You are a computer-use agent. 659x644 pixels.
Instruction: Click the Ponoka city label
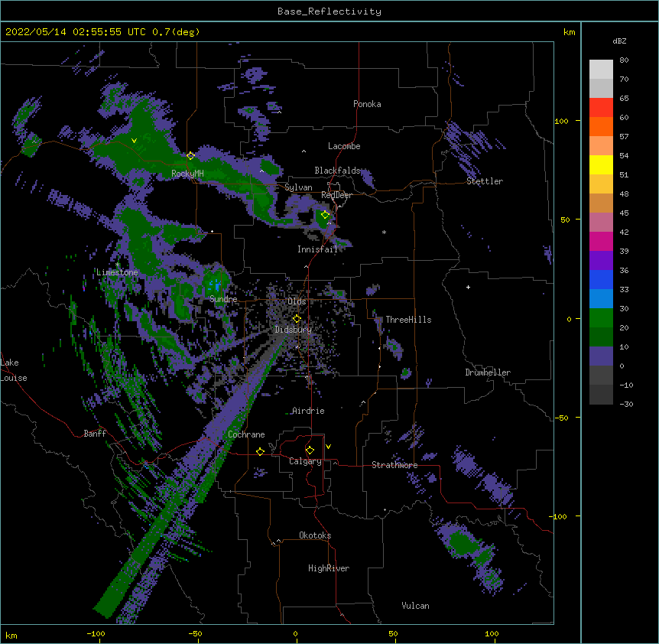367,104
